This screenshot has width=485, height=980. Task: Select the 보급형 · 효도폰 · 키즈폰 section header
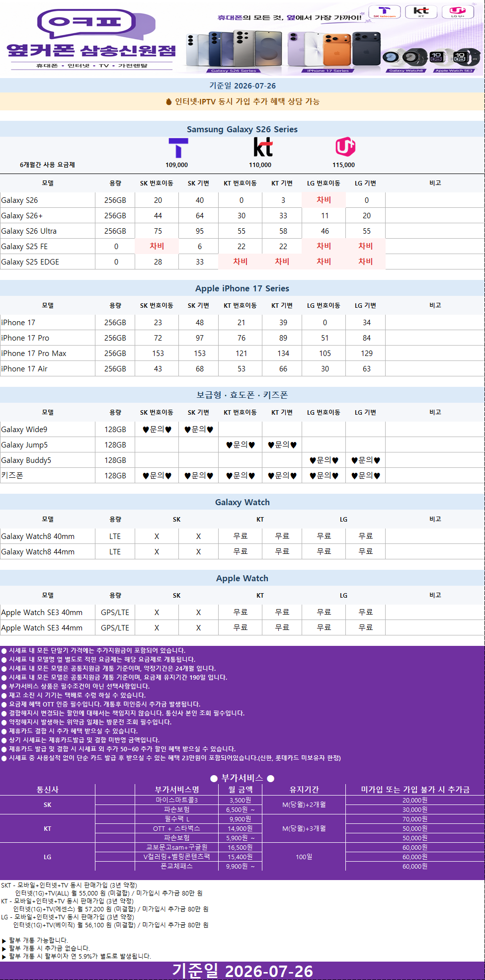coord(242,395)
